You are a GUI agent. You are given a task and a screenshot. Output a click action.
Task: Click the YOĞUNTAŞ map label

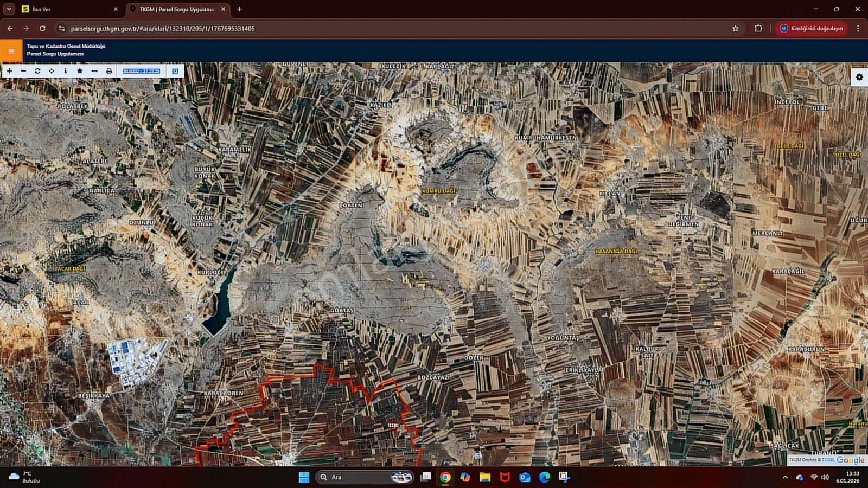(563, 337)
